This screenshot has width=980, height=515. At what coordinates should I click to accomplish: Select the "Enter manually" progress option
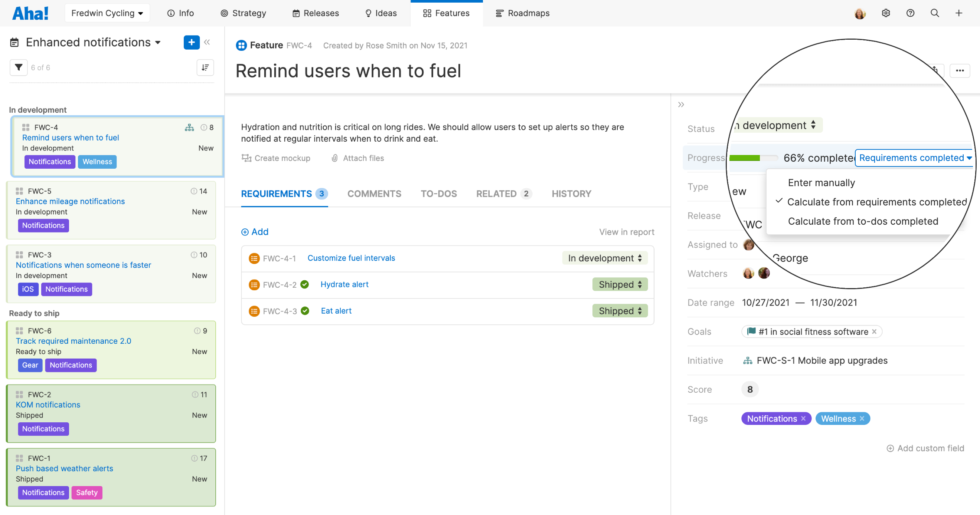click(x=821, y=182)
